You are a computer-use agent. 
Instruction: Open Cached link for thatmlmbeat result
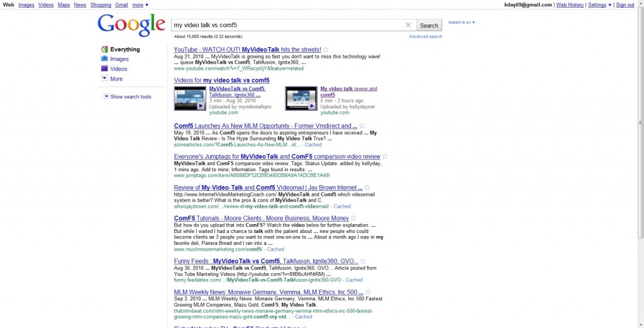pyautogui.click(x=304, y=317)
